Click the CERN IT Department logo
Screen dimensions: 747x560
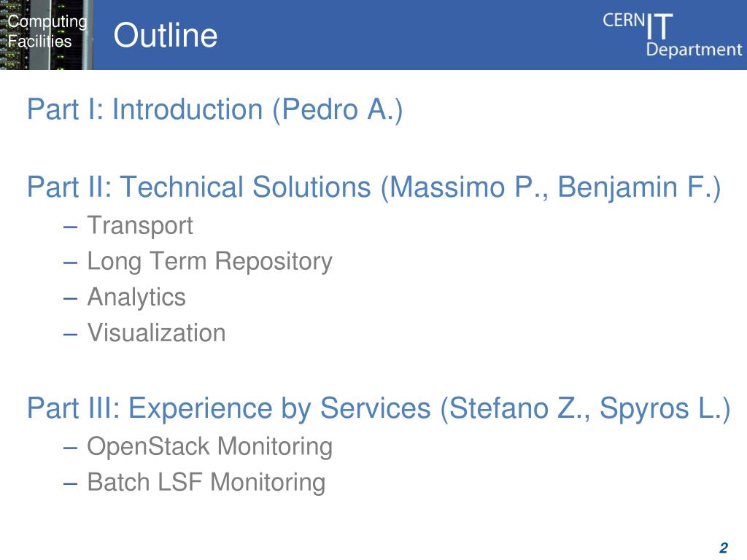(x=672, y=35)
